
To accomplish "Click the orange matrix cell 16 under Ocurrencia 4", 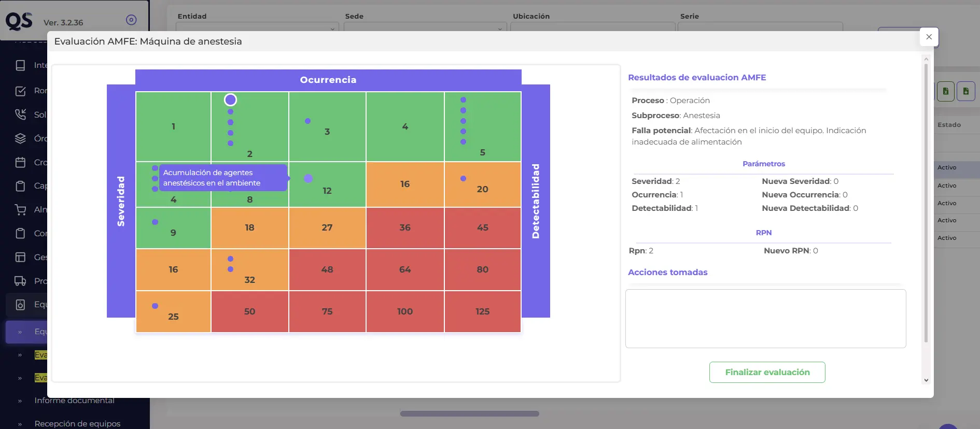I will pyautogui.click(x=405, y=184).
